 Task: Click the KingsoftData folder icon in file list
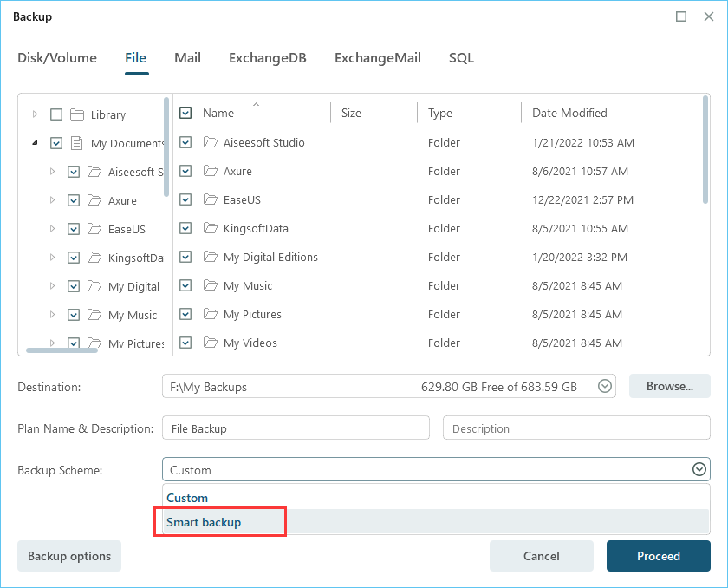click(x=210, y=228)
